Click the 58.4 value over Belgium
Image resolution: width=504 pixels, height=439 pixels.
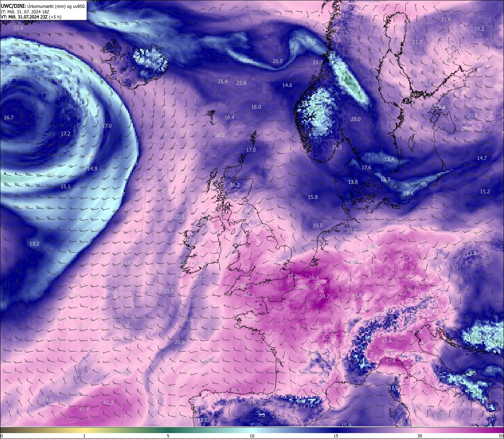[x=314, y=278]
